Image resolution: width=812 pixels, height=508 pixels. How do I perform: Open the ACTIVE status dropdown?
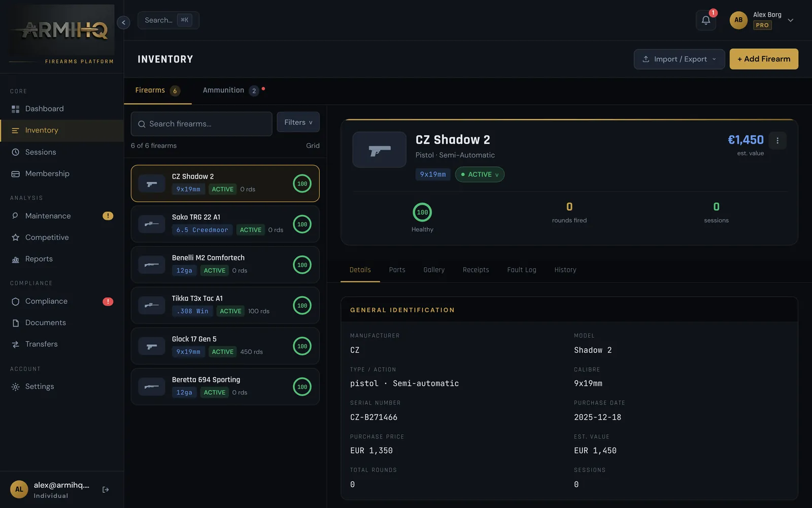coord(480,174)
